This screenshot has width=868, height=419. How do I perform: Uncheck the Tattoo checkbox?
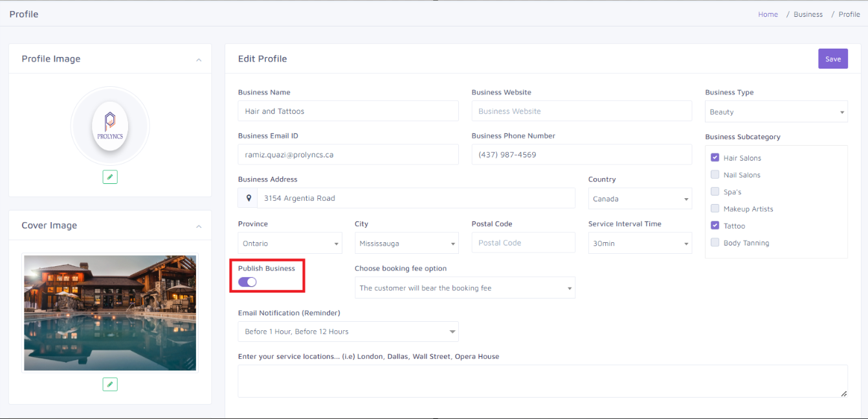[x=715, y=225]
